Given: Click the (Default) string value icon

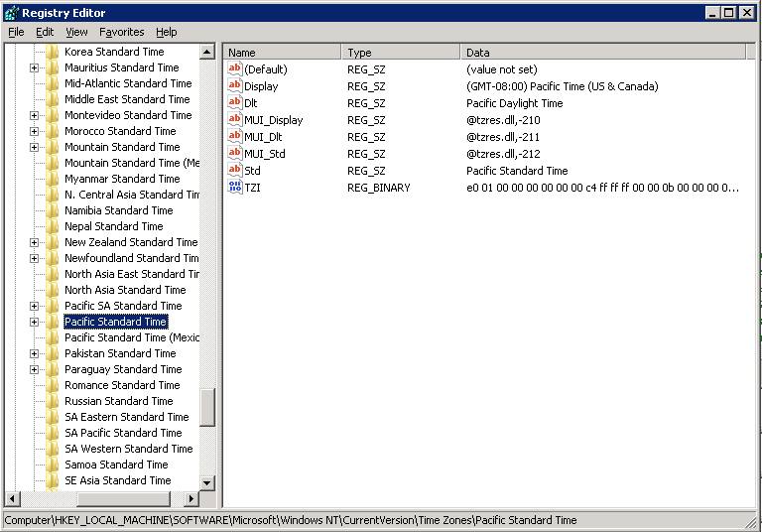Looking at the screenshot, I should pyautogui.click(x=235, y=68).
